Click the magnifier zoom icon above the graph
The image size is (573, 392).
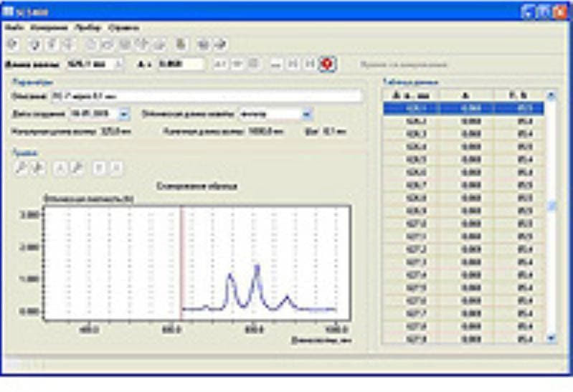[x=21, y=168]
